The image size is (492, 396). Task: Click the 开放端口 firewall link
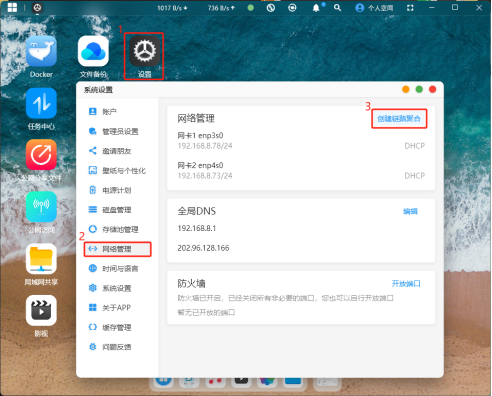pyautogui.click(x=406, y=284)
